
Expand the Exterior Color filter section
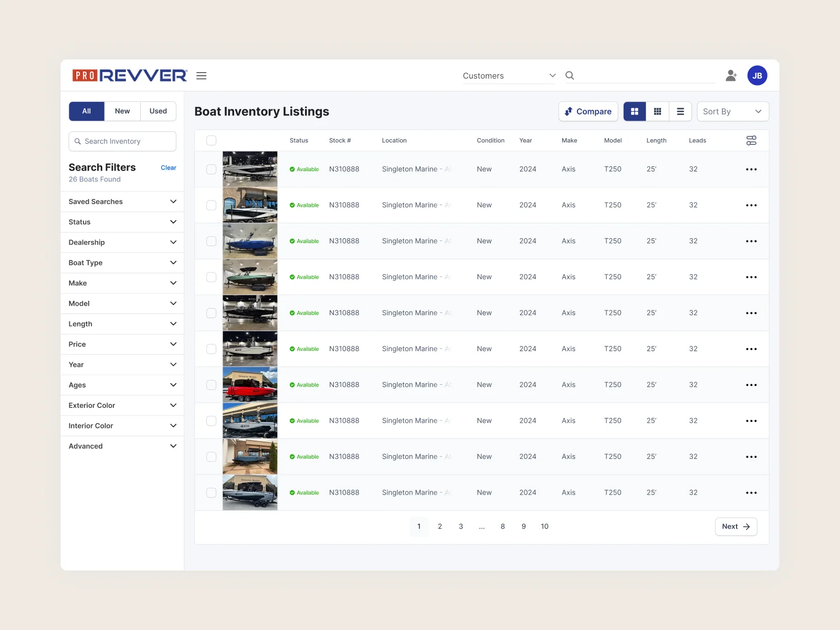coord(122,405)
